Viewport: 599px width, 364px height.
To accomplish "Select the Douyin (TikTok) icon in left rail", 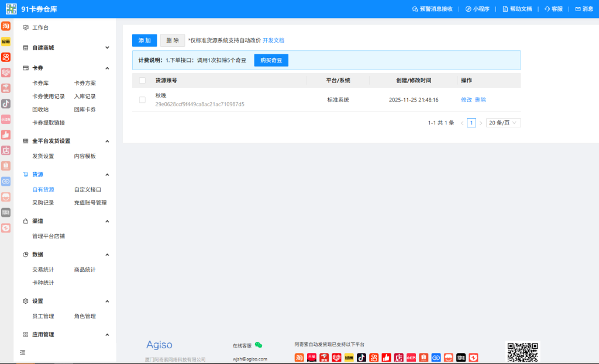I will point(6,103).
